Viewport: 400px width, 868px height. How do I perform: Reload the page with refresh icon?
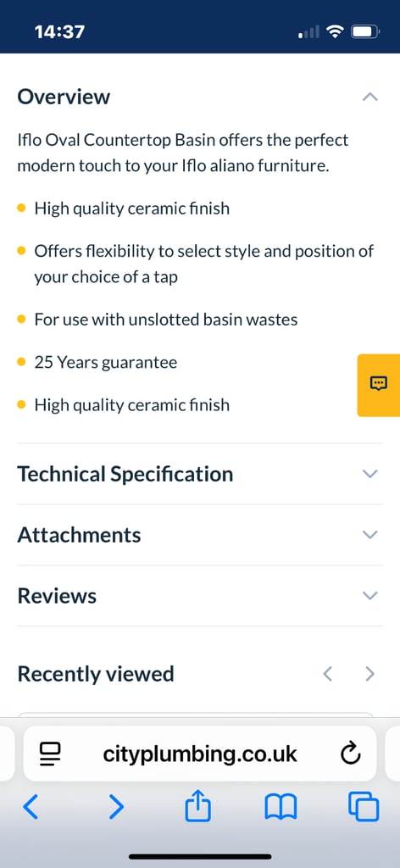click(351, 754)
